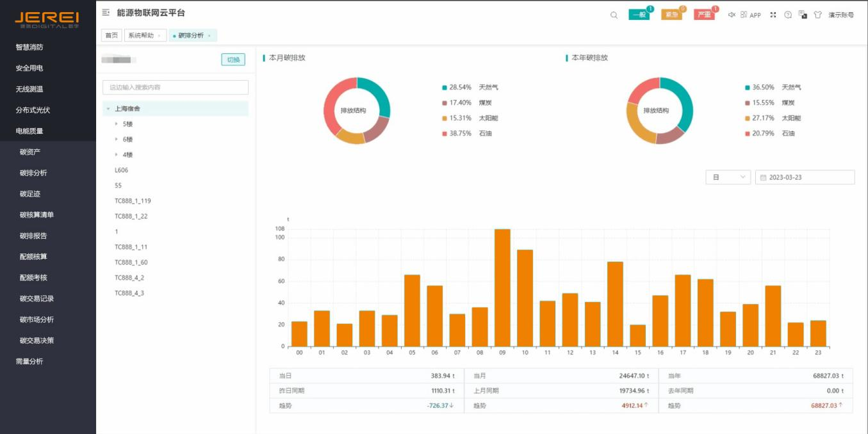The height and width of the screenshot is (434, 868).
Task: Click the search magnifier icon in header
Action: pos(614,15)
